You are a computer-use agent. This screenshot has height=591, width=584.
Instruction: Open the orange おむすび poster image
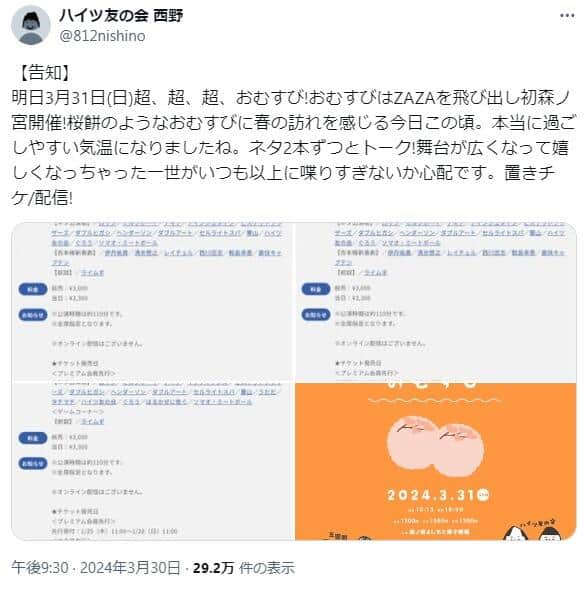tap(436, 461)
